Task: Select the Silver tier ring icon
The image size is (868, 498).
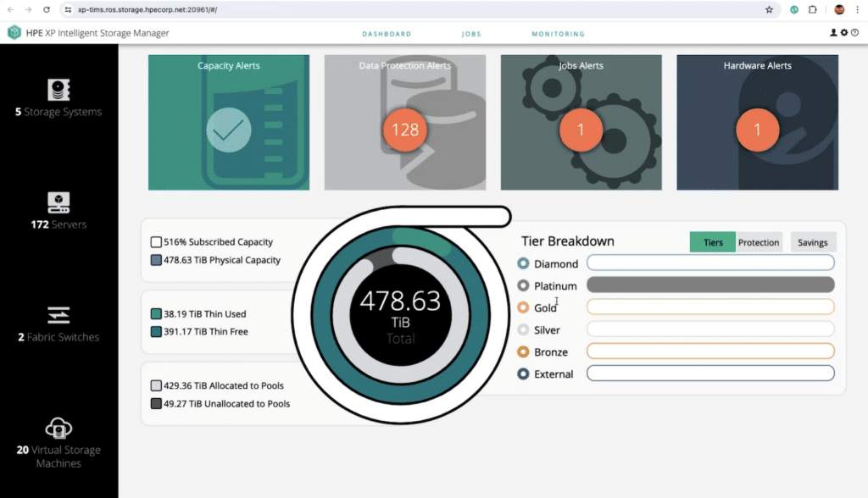Action: point(523,329)
